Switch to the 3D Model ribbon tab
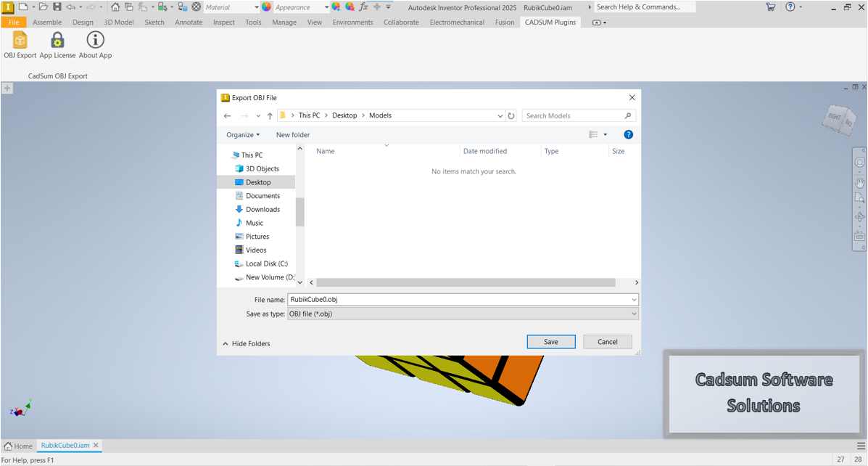868x466 pixels. [119, 23]
